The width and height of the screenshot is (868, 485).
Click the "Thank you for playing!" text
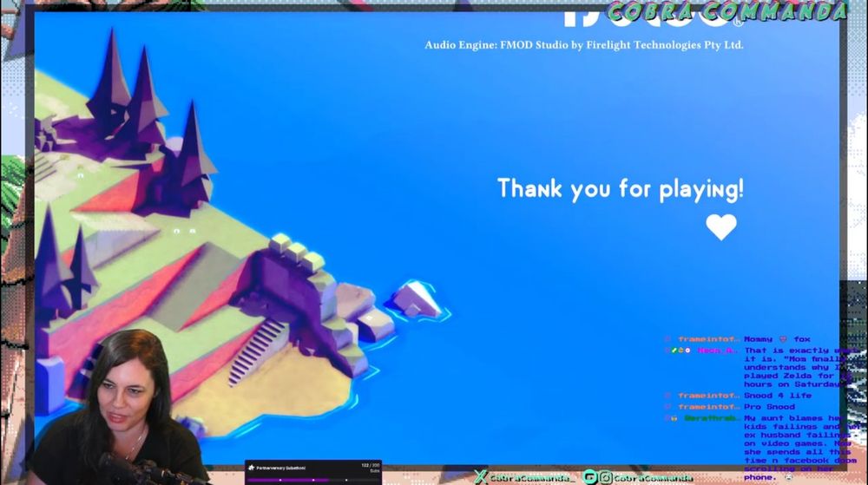pyautogui.click(x=621, y=189)
